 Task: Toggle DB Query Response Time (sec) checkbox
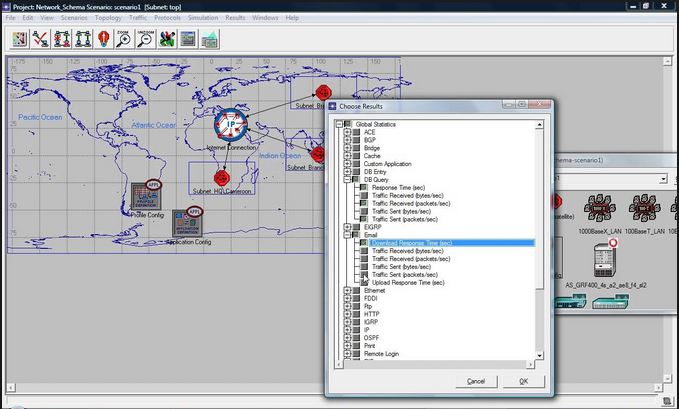pos(364,187)
